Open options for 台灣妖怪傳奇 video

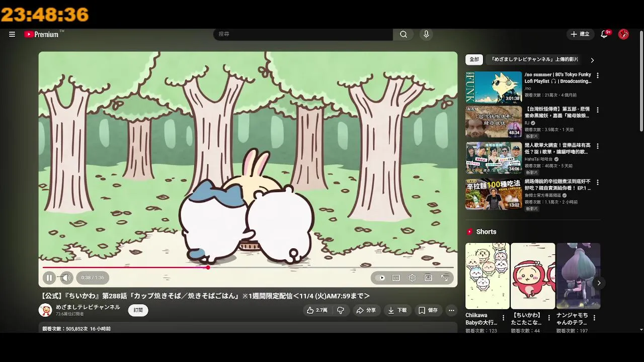[597, 110]
